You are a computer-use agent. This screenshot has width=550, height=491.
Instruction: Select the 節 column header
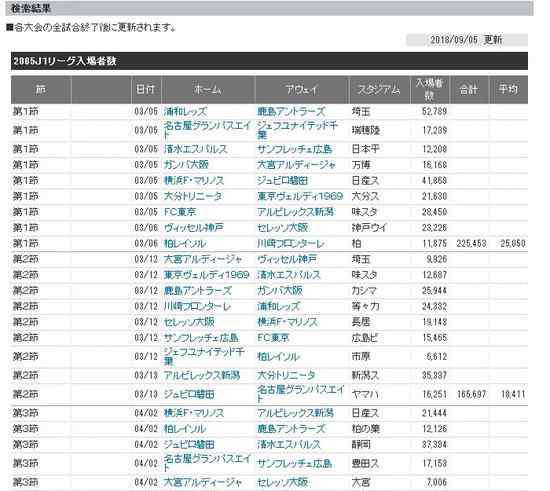tap(41, 89)
